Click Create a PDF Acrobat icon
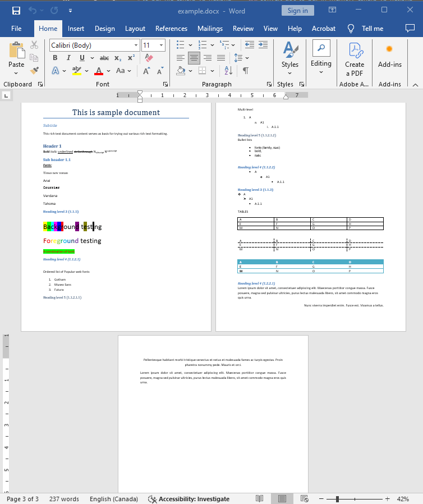The width and height of the screenshot is (423, 504). pos(355,59)
